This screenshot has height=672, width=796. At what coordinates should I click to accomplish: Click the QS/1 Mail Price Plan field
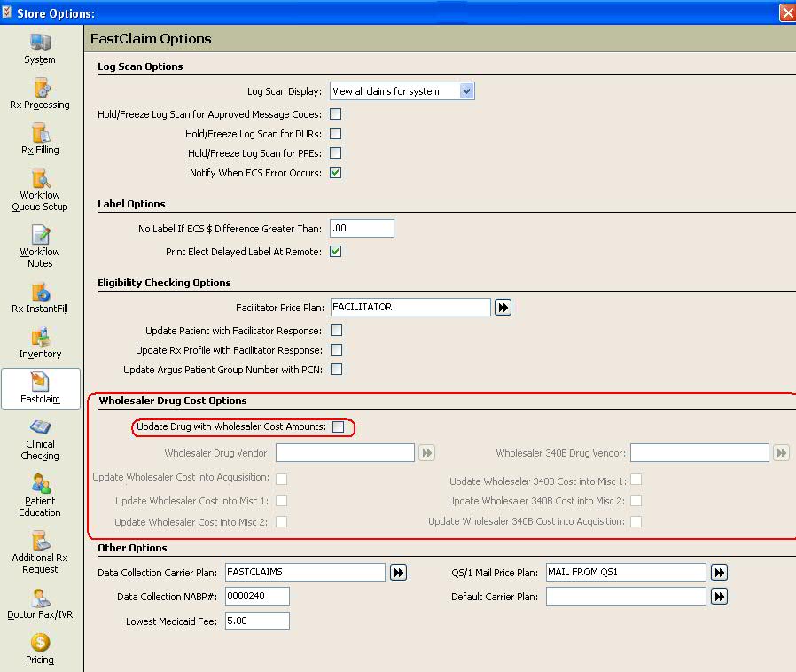[626, 572]
